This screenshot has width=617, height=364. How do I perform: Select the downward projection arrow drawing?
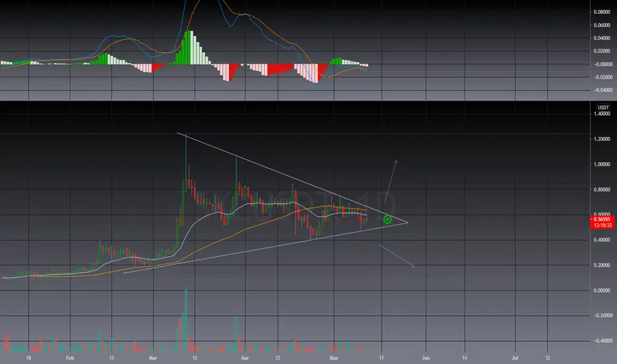tap(397, 255)
